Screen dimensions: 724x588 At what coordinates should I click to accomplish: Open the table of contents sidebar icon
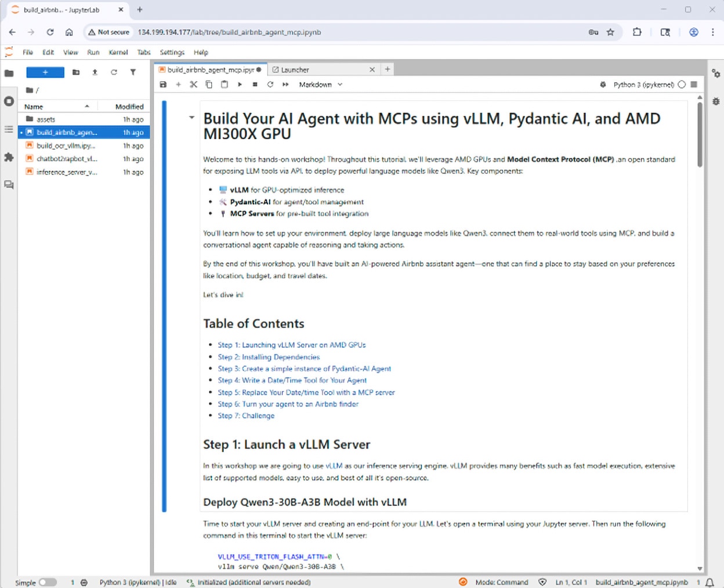(x=9, y=129)
